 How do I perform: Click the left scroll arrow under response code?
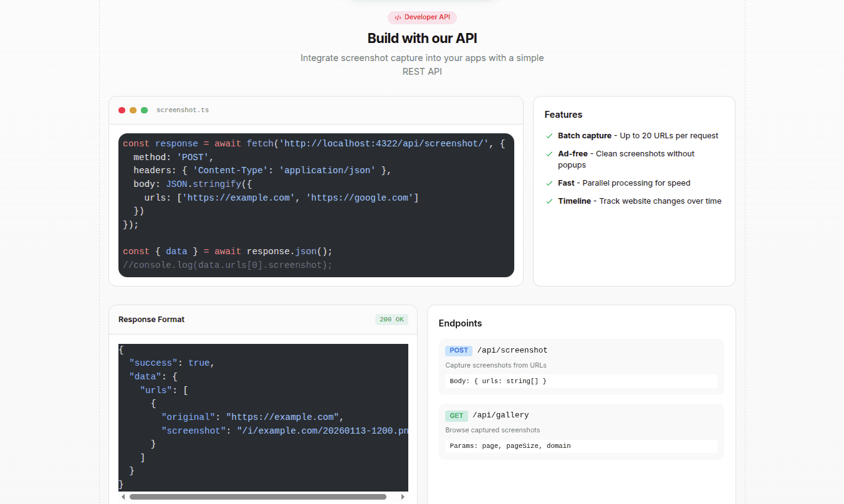[123, 497]
